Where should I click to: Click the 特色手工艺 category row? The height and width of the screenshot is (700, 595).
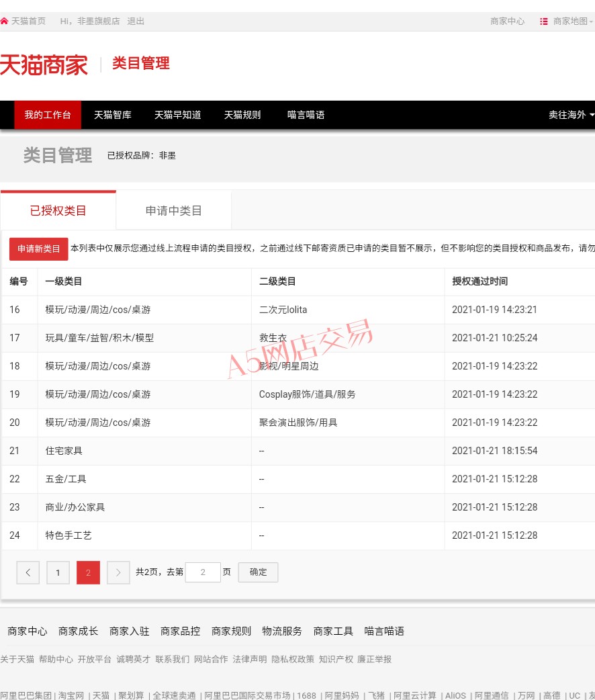point(298,535)
